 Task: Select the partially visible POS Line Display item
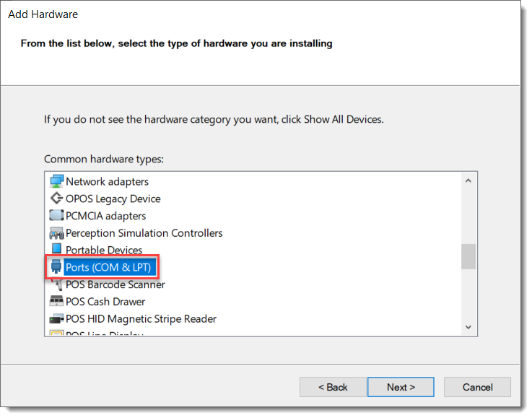click(105, 334)
